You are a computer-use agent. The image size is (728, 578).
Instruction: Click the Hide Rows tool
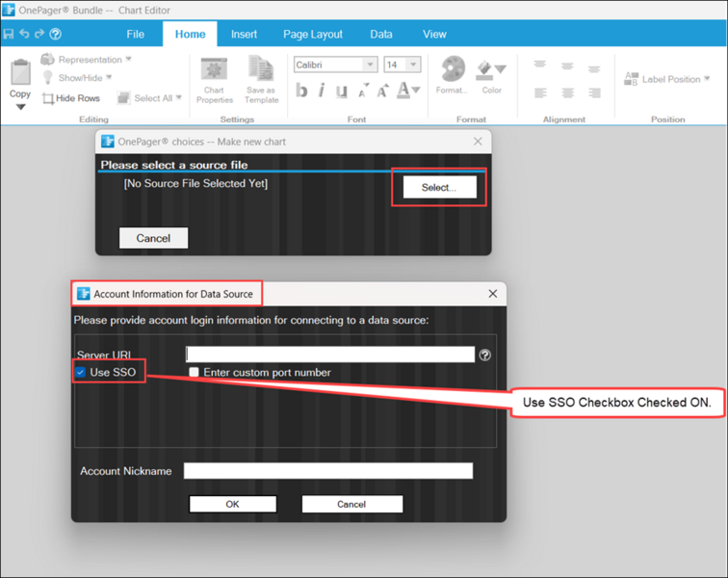tap(71, 98)
